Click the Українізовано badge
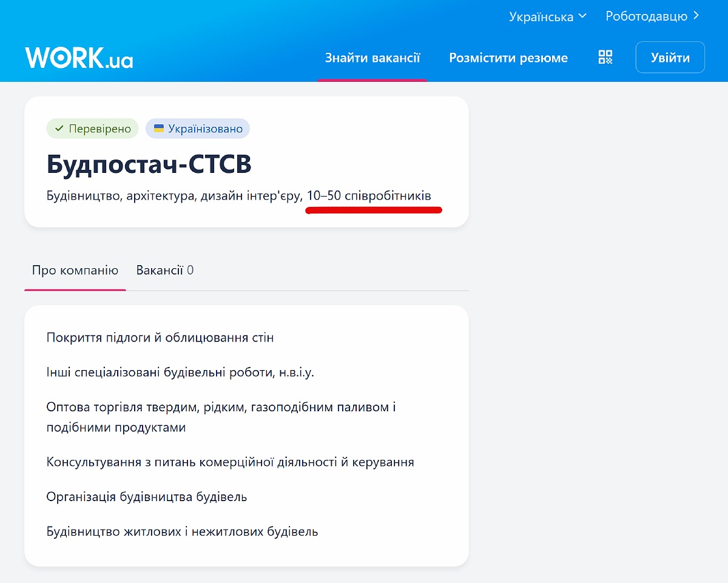 coord(198,128)
